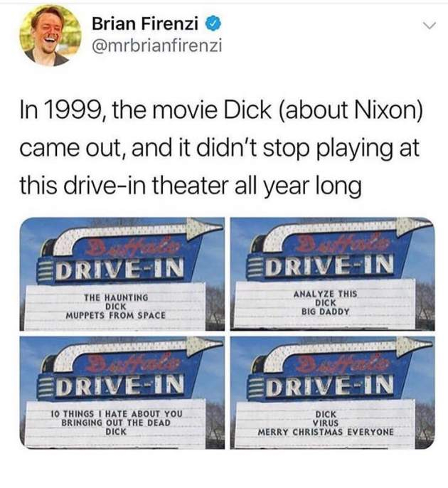View the photo listing Analyze This
Screen dimensions: 448x488
click(x=333, y=274)
